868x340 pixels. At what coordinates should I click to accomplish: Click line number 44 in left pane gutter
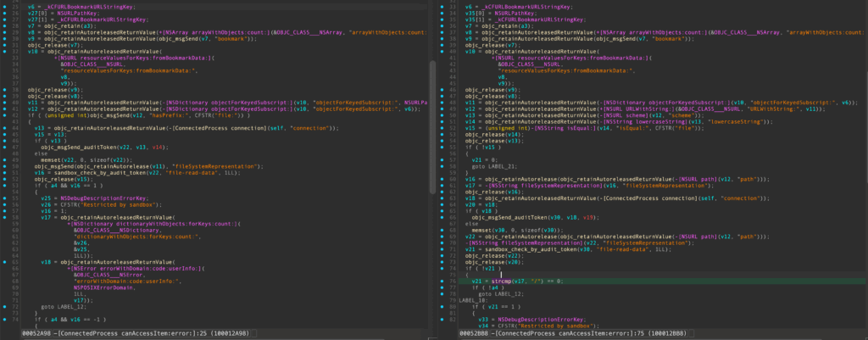click(17, 129)
